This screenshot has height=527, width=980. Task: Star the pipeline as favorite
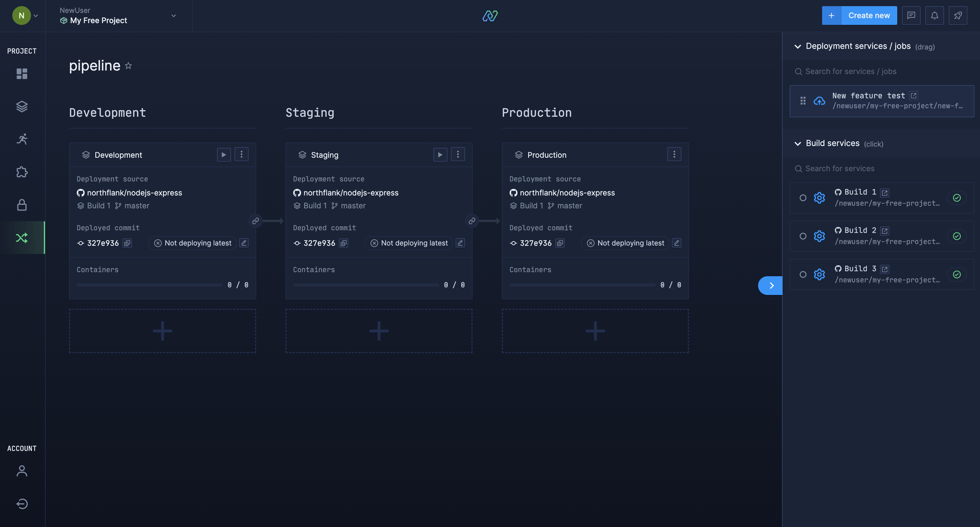pos(129,66)
